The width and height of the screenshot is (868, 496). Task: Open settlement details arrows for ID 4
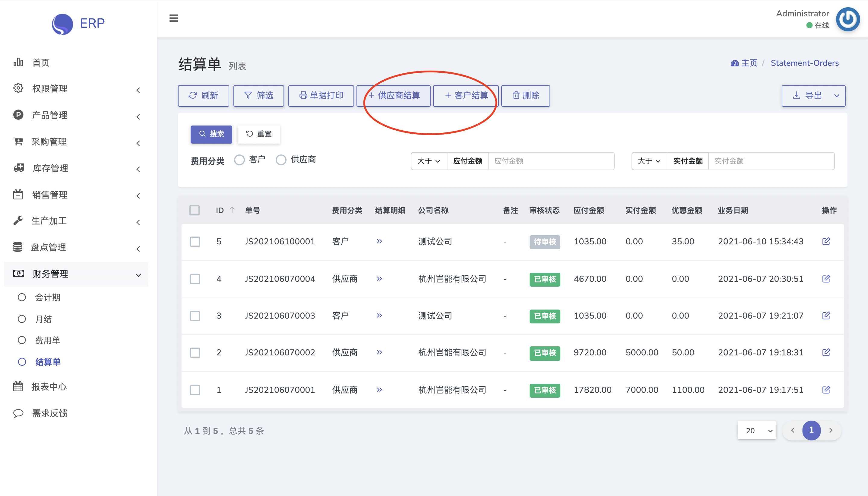(x=379, y=279)
